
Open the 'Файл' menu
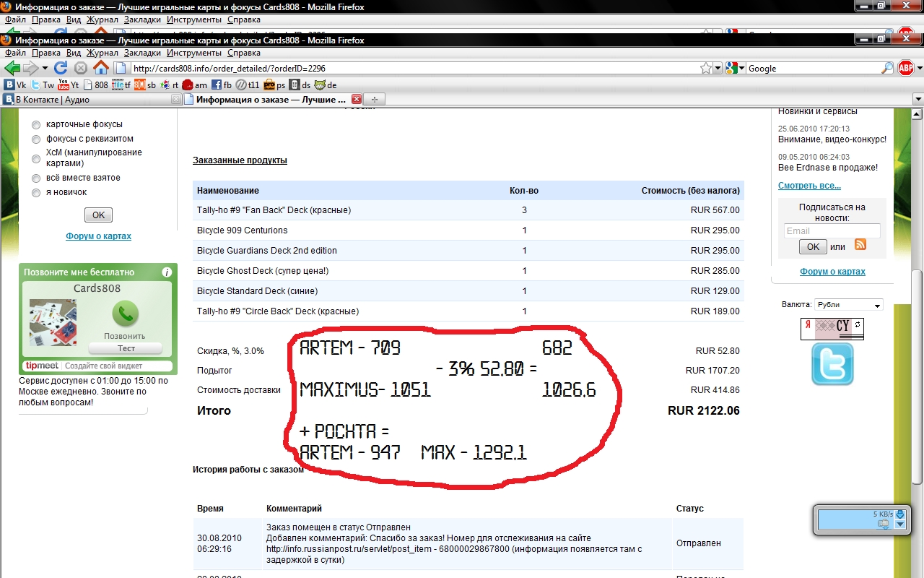click(x=15, y=53)
